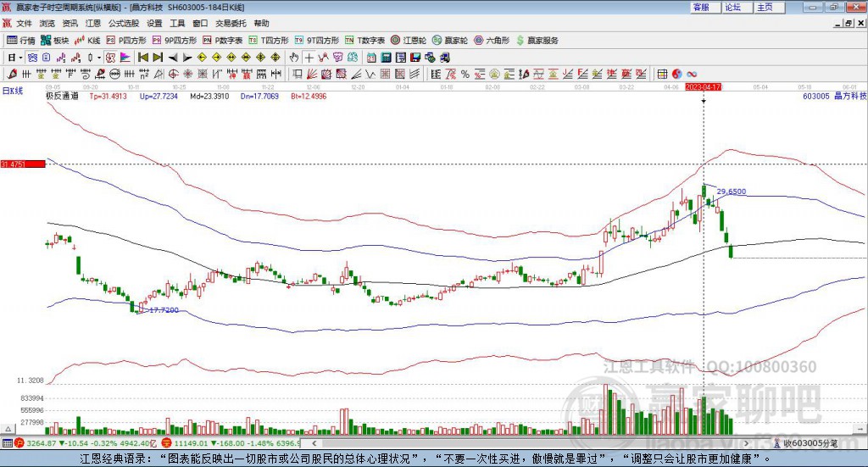
Task: Step chart left with black left arrow
Action: click(173, 58)
